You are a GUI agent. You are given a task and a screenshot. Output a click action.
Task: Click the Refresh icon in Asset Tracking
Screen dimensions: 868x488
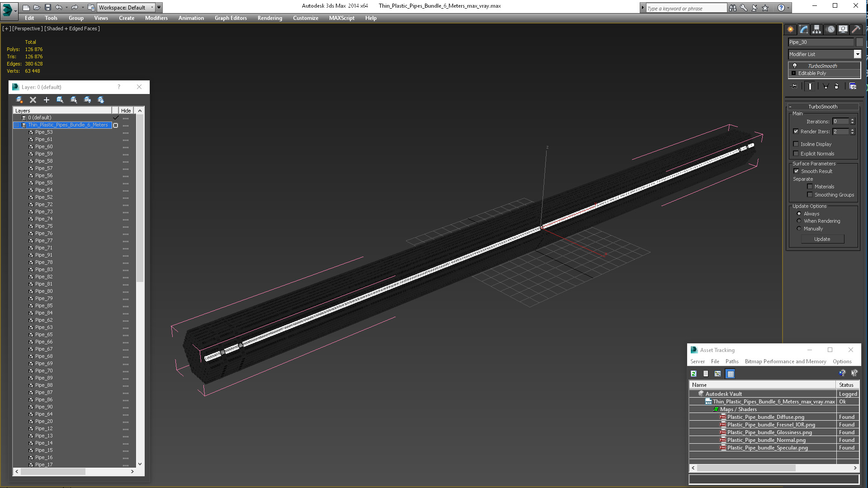tap(693, 374)
